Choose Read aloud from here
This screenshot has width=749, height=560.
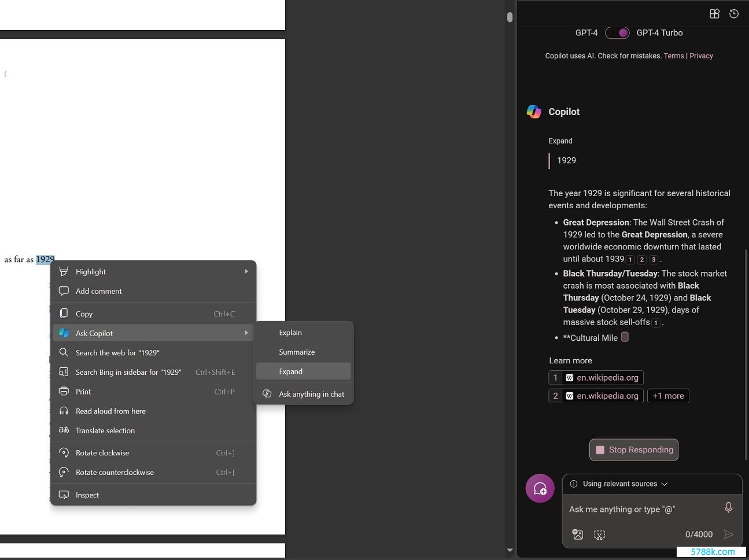(x=153, y=411)
